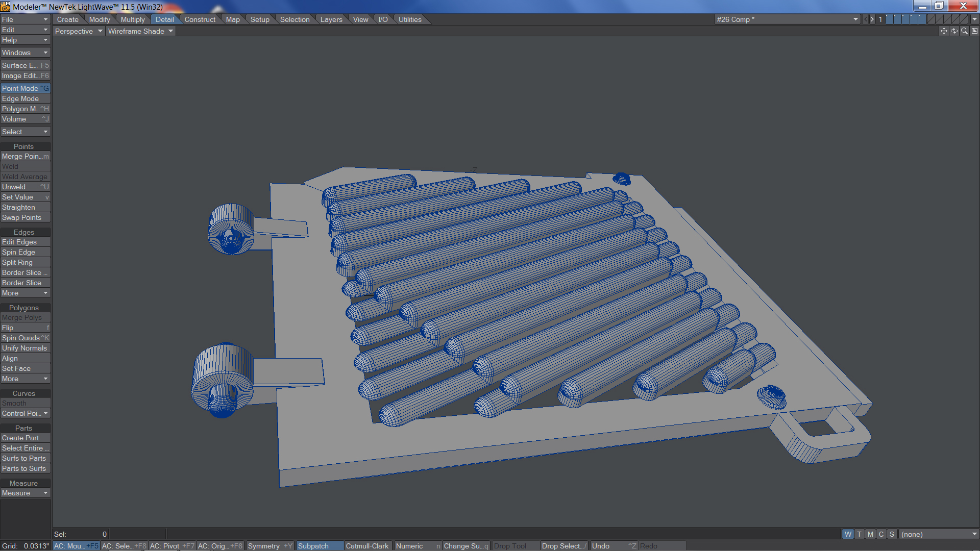Expand More under Polygons section

[x=25, y=379]
